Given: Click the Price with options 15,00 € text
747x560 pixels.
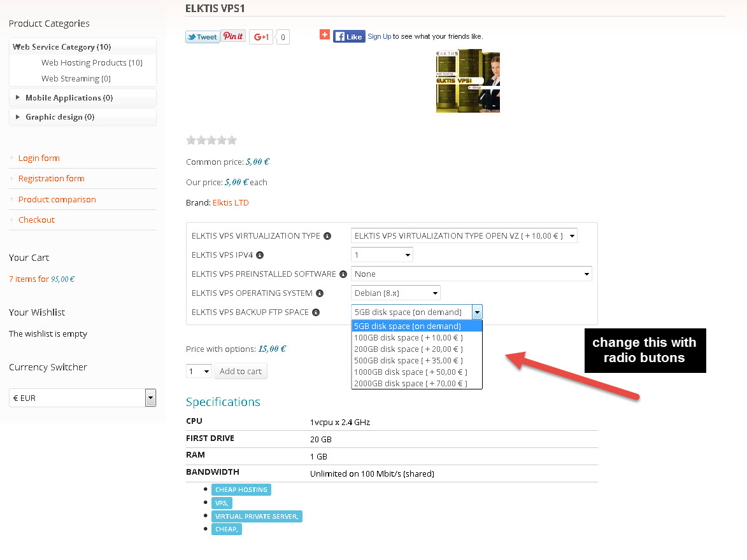Looking at the screenshot, I should (x=236, y=349).
